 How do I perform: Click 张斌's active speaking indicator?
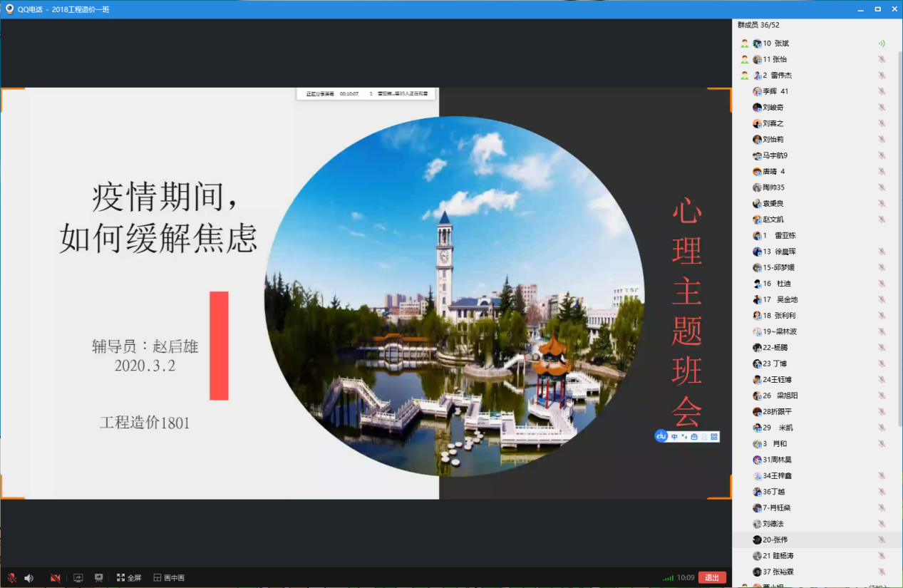click(x=880, y=43)
